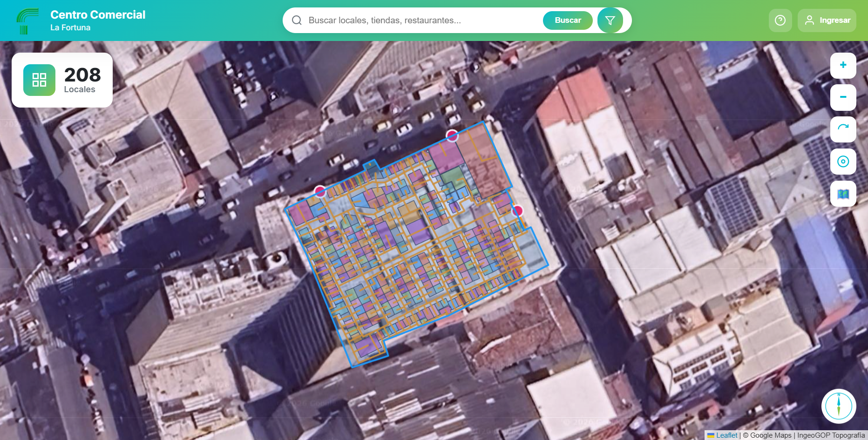
Task: Click the Ingresar login button
Action: tap(827, 20)
